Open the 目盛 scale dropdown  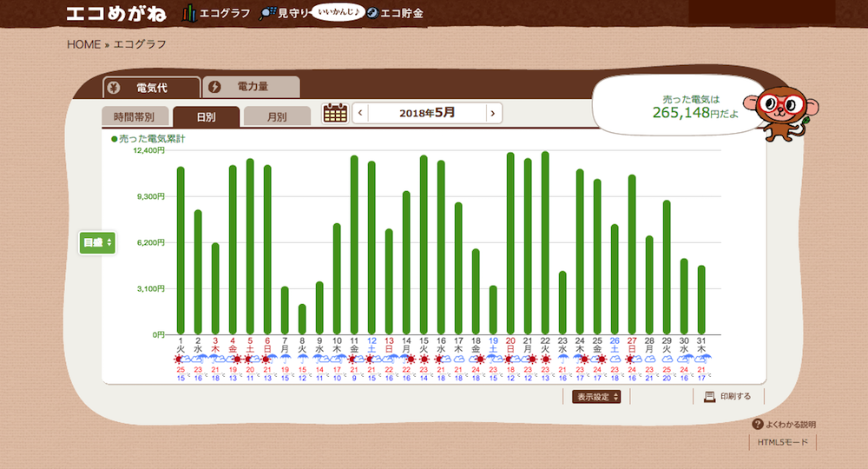point(97,242)
